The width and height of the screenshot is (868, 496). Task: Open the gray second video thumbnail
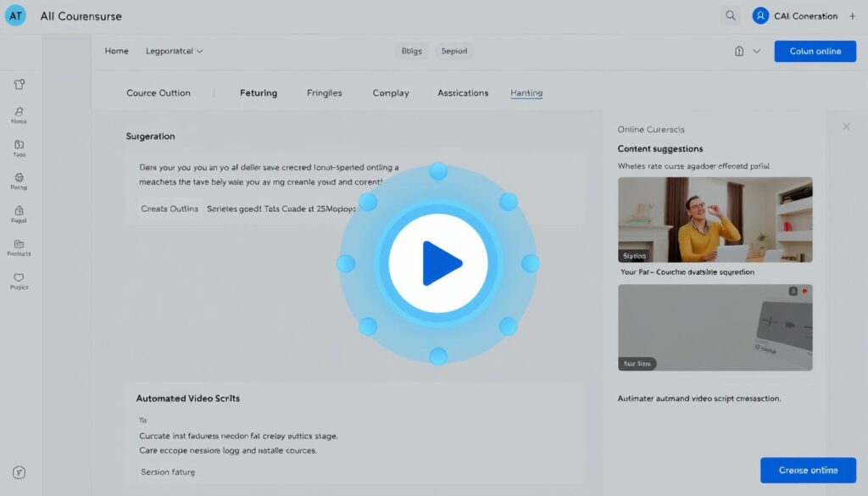point(715,328)
